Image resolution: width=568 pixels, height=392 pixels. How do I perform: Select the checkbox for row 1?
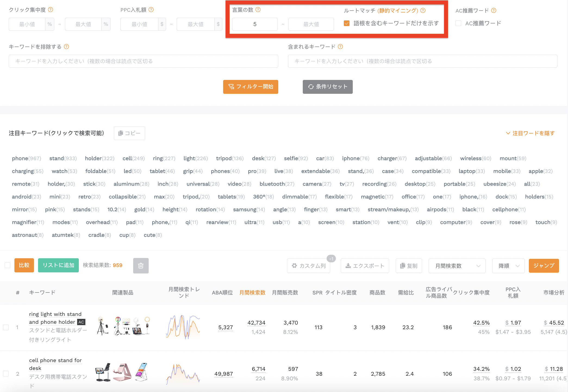coord(6,327)
